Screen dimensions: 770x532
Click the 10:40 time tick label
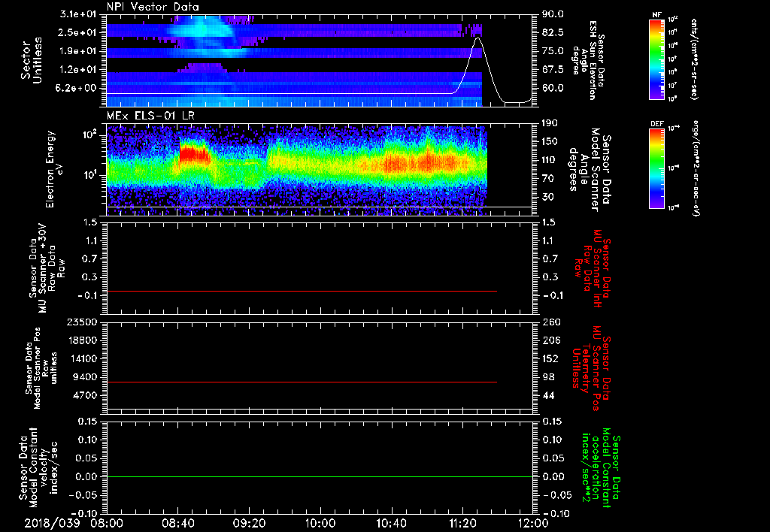click(391, 523)
